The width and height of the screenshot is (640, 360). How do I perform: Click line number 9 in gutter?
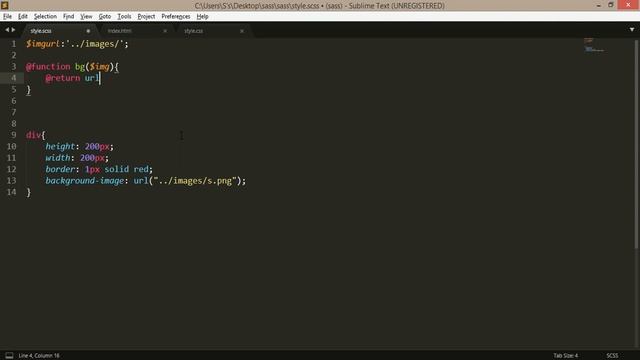point(13,135)
